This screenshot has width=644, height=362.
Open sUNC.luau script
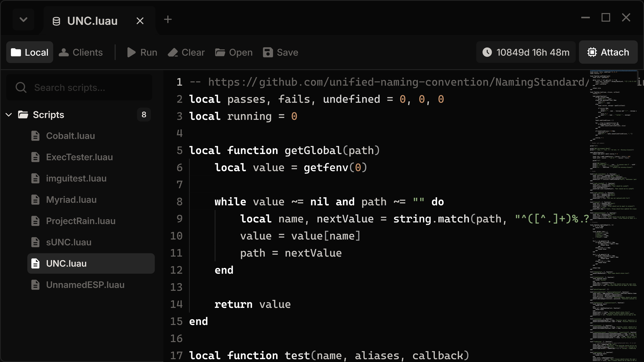coord(91,242)
